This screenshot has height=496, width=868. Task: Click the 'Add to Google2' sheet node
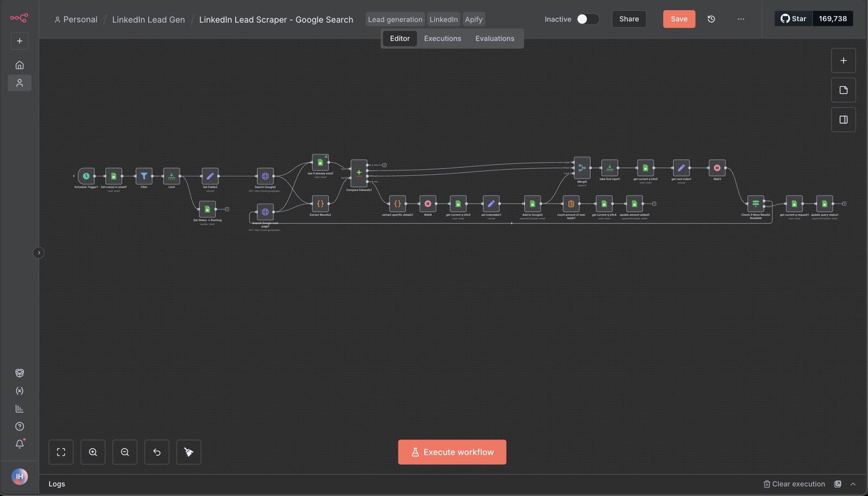[532, 204]
